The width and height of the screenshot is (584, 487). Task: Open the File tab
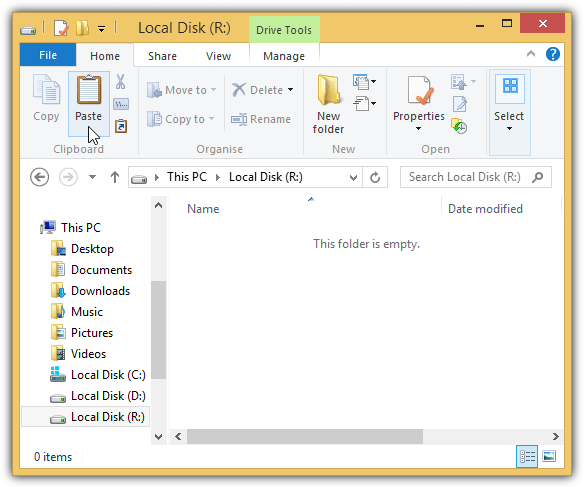[48, 55]
